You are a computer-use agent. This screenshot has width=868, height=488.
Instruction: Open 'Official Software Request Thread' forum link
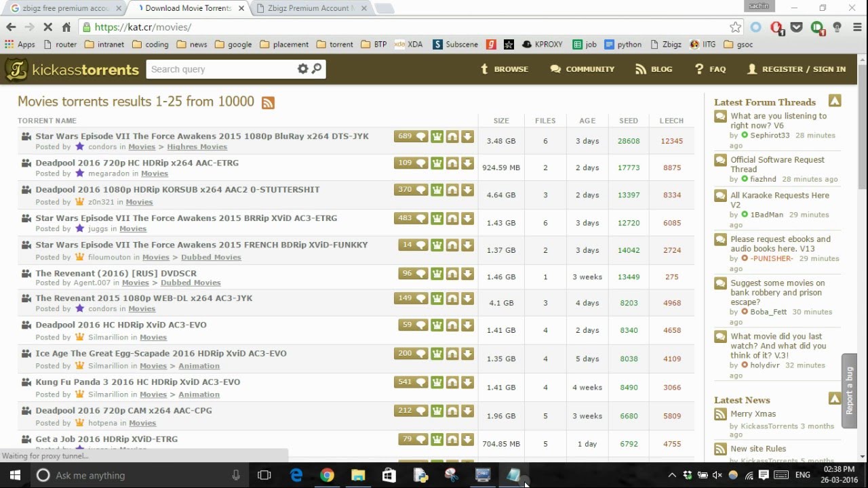tap(777, 165)
